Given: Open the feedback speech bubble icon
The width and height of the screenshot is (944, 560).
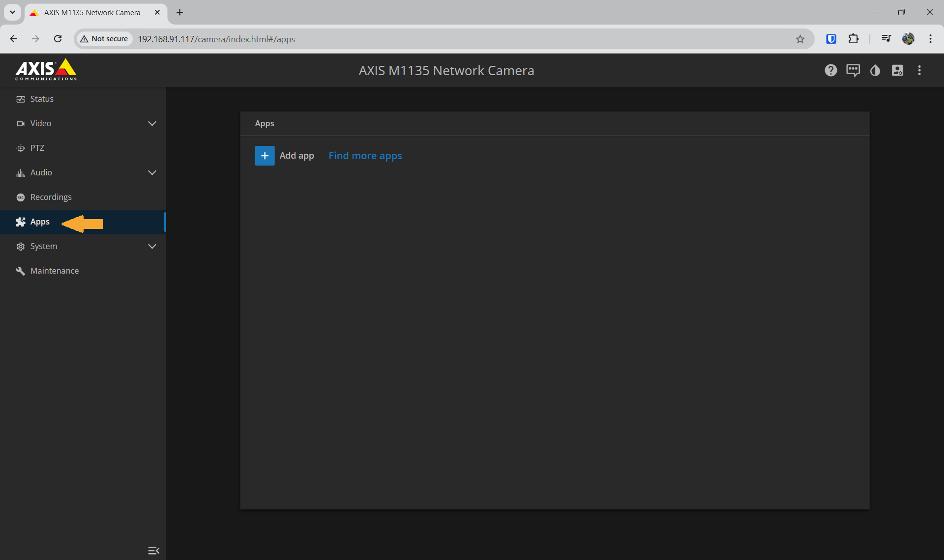Looking at the screenshot, I should pos(853,70).
